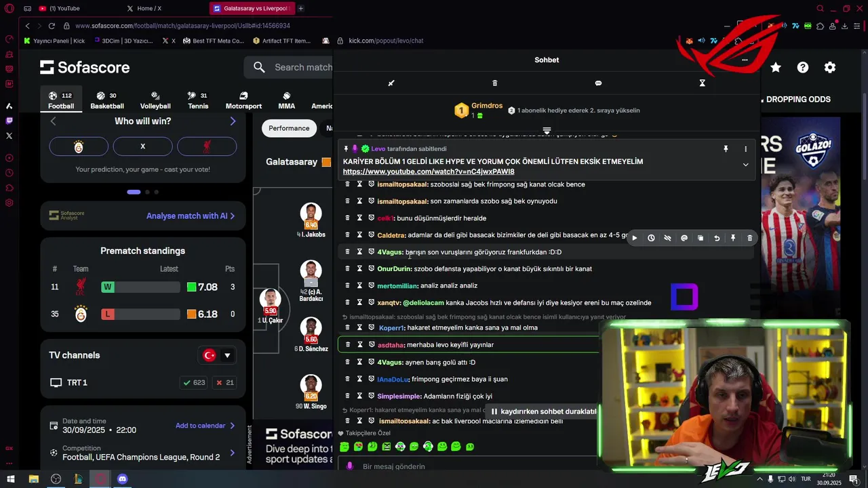This screenshot has height=488, width=868.
Task: Open 'Analyse match with AI'
Action: point(191,216)
